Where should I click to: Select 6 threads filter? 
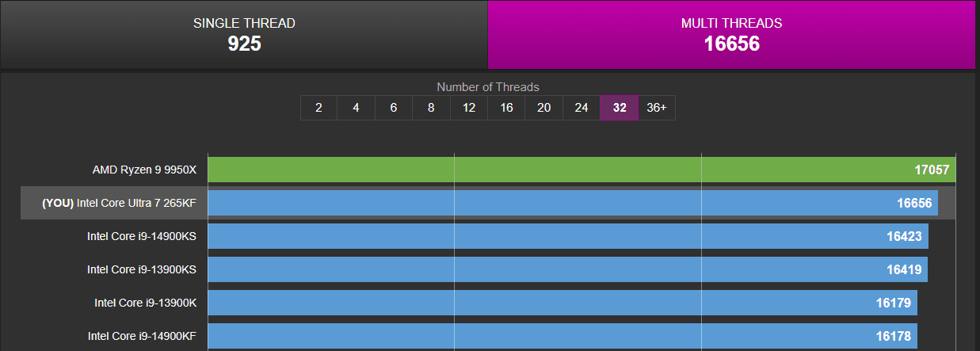coord(394,108)
